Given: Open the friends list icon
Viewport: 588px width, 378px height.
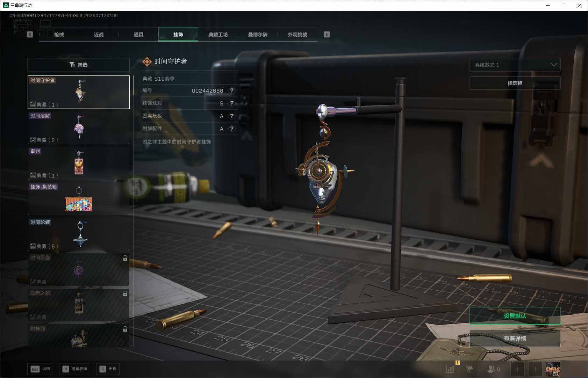Looking at the screenshot, I should click(491, 369).
